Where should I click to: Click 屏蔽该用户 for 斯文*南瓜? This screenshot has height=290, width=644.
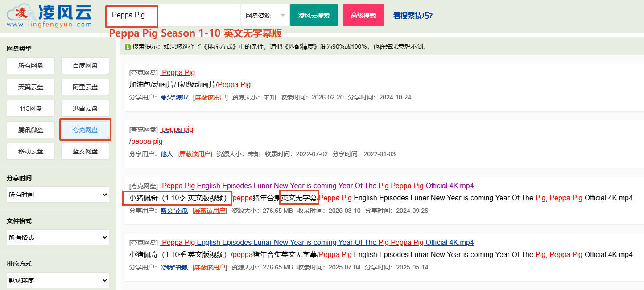tap(211, 211)
